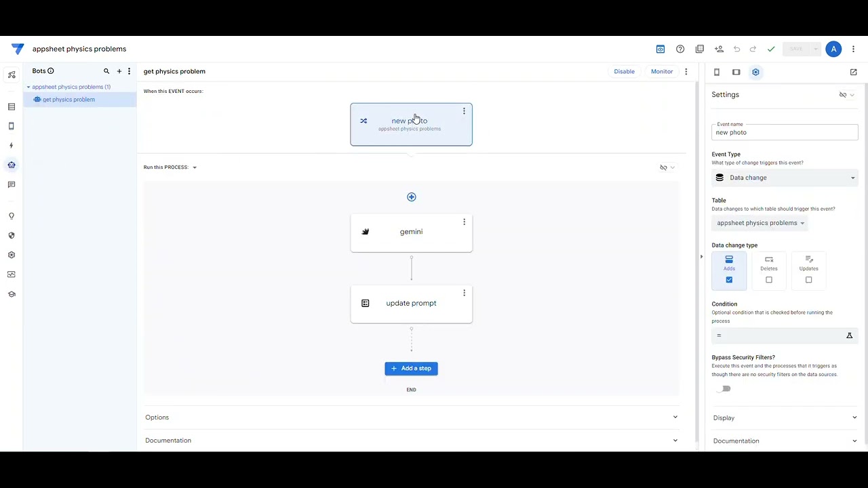Viewport: 868px width, 488px height.
Task: Click the redo arrow
Action: click(753, 49)
